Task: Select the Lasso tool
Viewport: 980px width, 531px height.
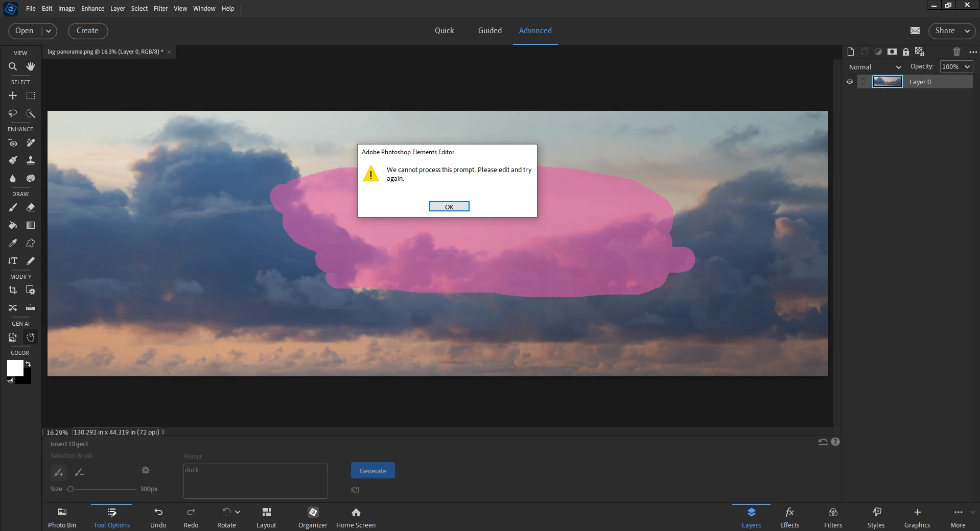Action: 13,113
